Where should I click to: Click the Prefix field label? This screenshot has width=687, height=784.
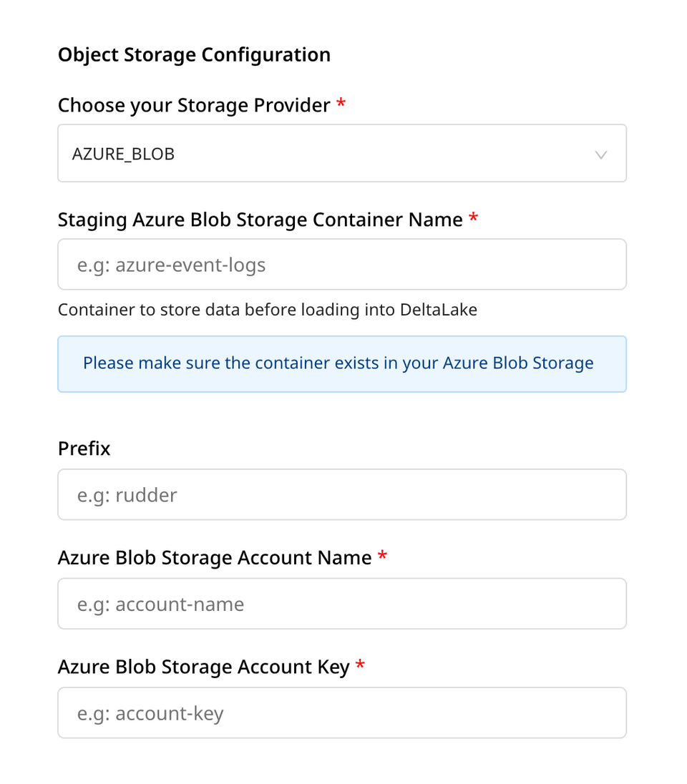[x=84, y=449]
